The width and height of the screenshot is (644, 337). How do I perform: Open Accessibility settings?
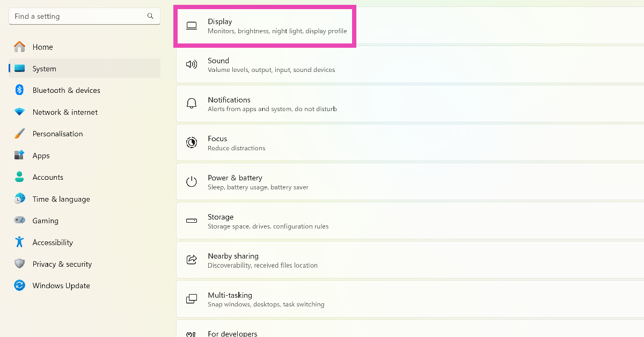[53, 242]
